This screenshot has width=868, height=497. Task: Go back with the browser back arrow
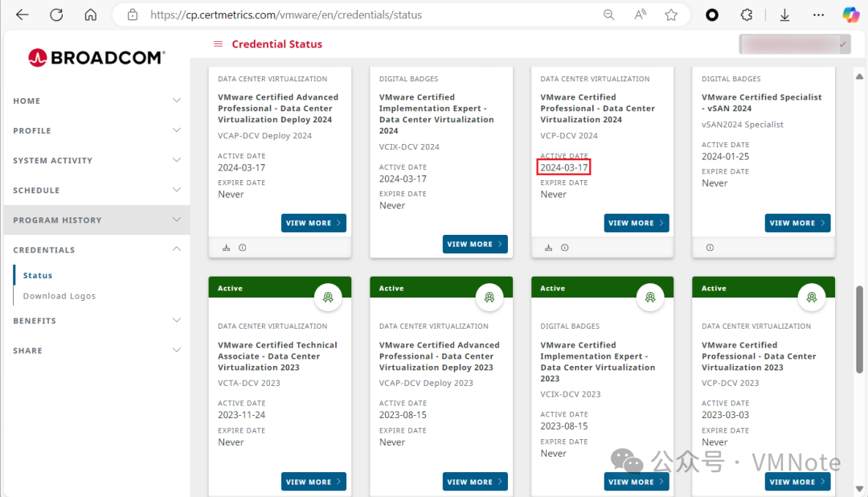pyautogui.click(x=23, y=15)
